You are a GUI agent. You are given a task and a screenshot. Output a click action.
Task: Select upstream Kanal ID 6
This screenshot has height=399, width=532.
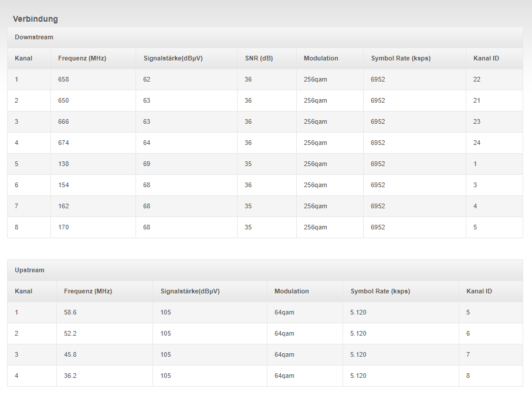[468, 333]
